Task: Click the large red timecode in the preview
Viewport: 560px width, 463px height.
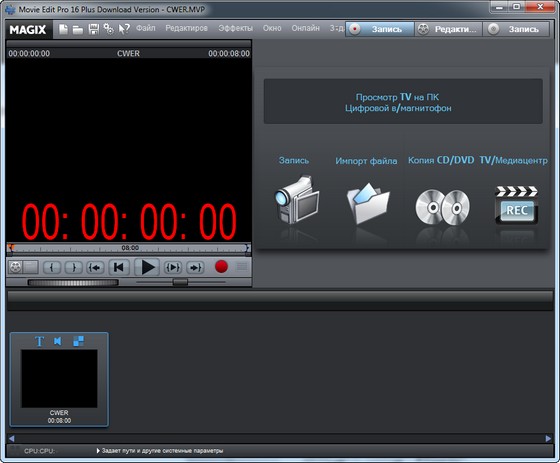Action: point(129,222)
